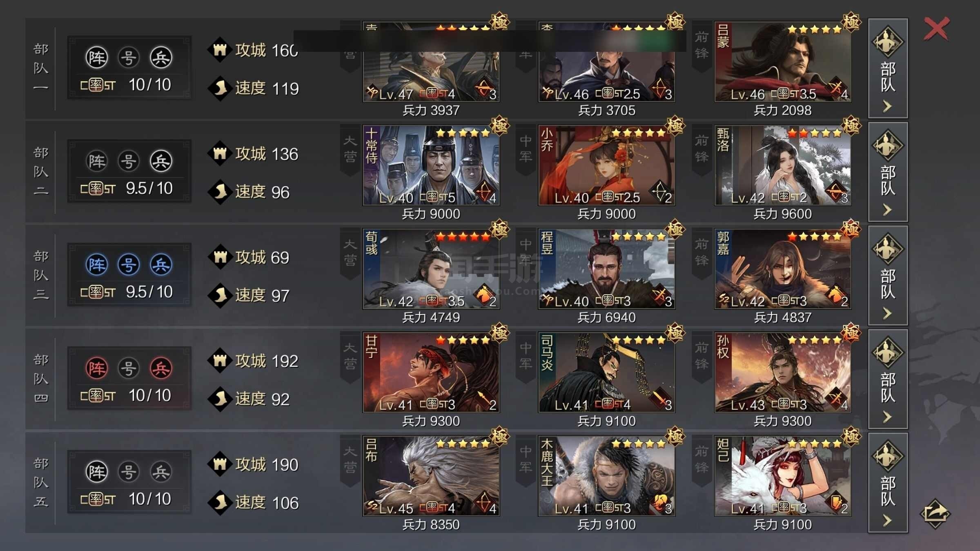Click the cavalry horse icon on 荀彧 card
980x551 pixels.
point(484,295)
